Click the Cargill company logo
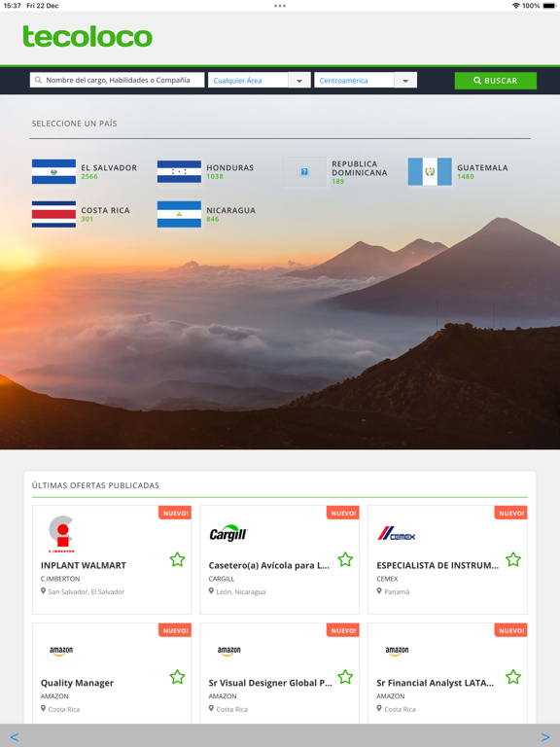Image resolution: width=560 pixels, height=747 pixels. (228, 534)
